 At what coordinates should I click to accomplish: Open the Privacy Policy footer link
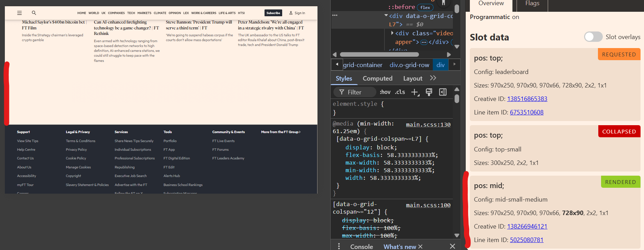(76, 150)
